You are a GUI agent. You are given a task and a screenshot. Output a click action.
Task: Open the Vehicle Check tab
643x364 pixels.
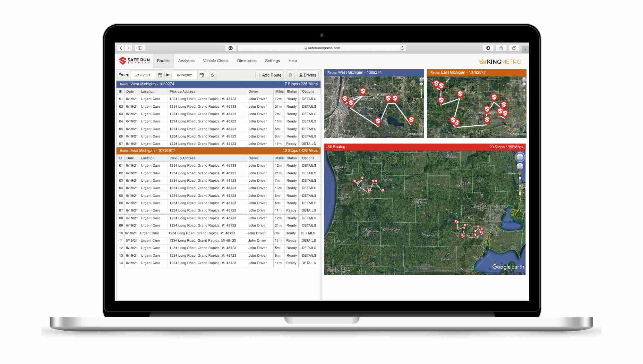(216, 61)
